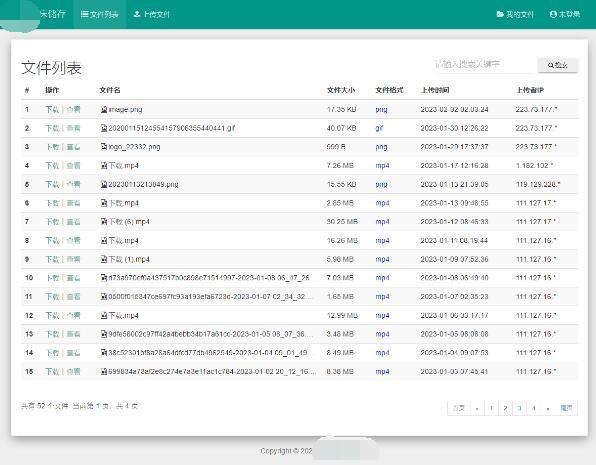Go to page 4 of the list

tap(534, 408)
